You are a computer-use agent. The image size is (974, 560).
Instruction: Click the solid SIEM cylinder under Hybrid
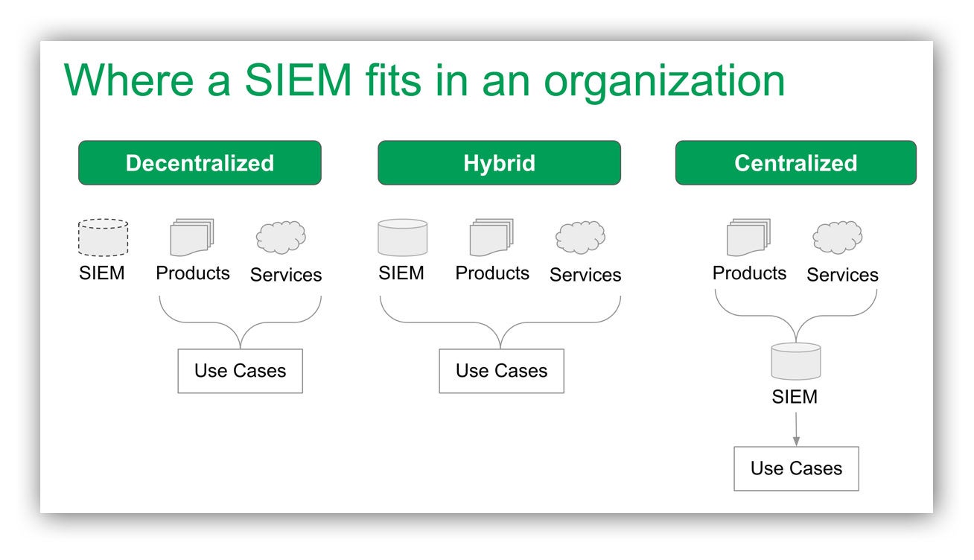point(403,238)
